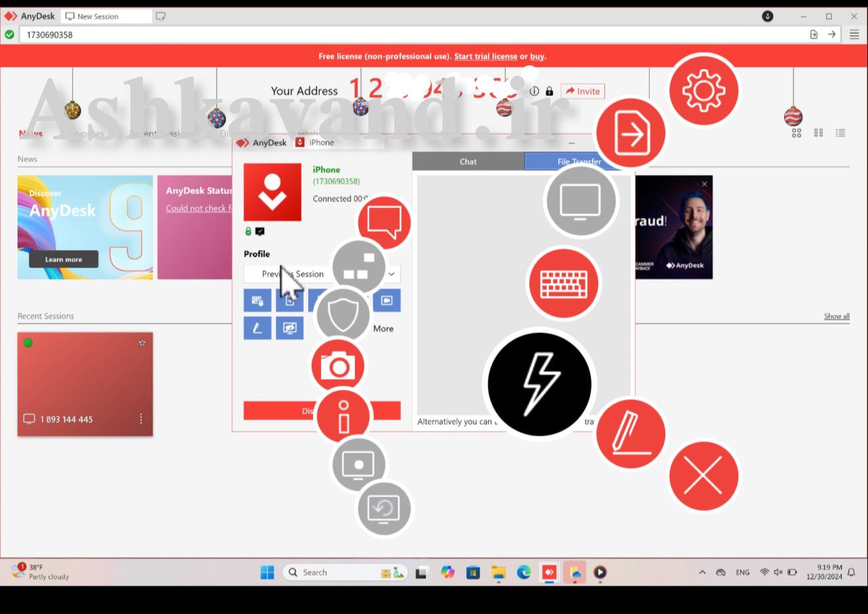Open the Windows Start menu
The height and width of the screenshot is (614, 868).
pos(267,573)
